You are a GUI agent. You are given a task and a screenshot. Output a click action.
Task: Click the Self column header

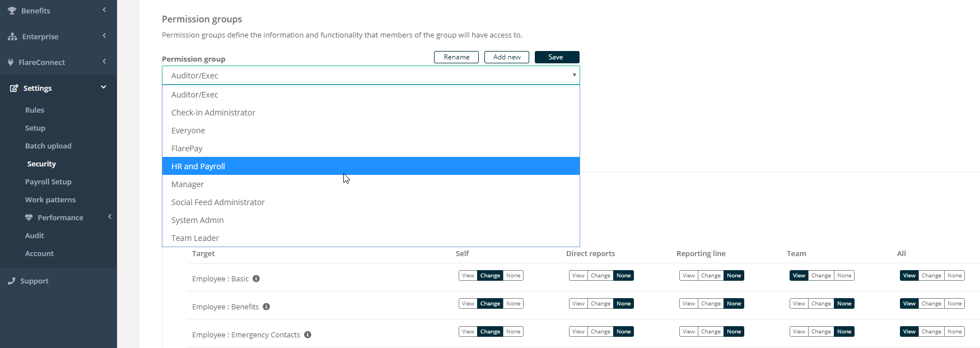point(463,254)
